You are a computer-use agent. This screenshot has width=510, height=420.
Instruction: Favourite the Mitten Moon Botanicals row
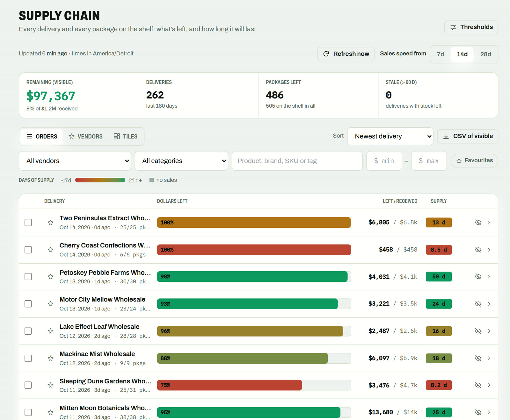click(50, 412)
